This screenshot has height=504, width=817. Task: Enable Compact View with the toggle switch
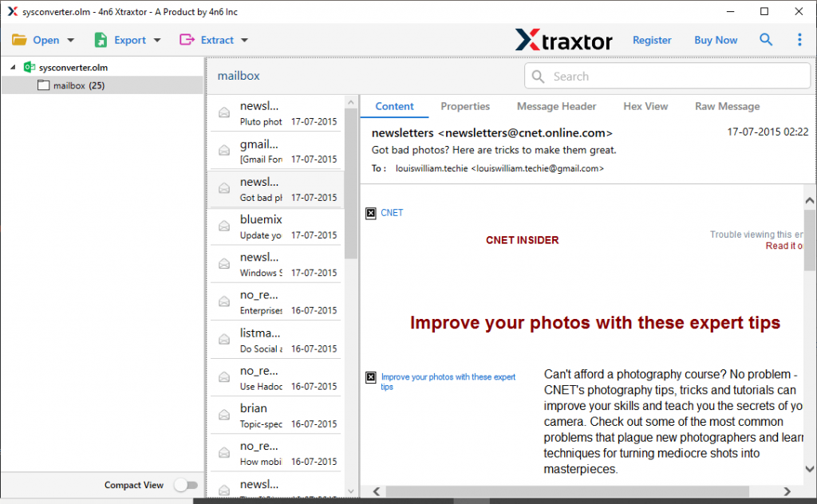pyautogui.click(x=186, y=484)
